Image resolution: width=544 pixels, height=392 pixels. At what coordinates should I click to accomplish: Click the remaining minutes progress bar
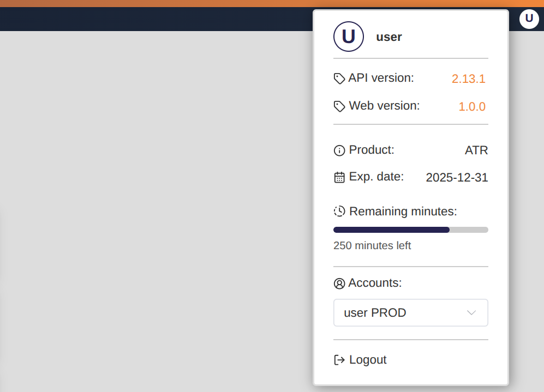(x=410, y=230)
